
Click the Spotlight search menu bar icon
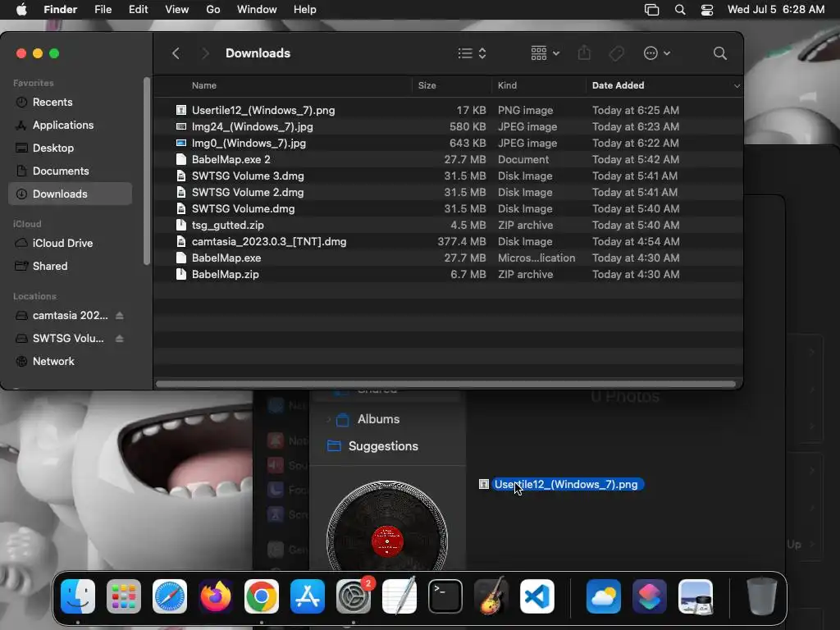(x=680, y=10)
